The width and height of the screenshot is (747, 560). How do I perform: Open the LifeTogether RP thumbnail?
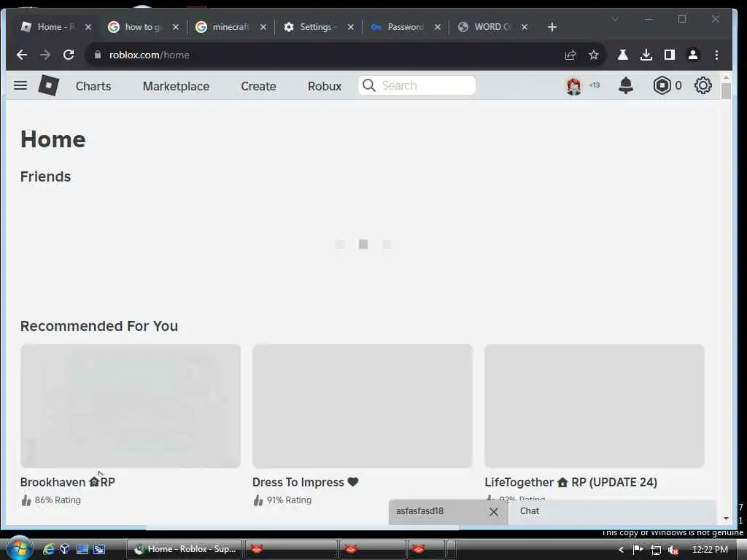pyautogui.click(x=595, y=406)
